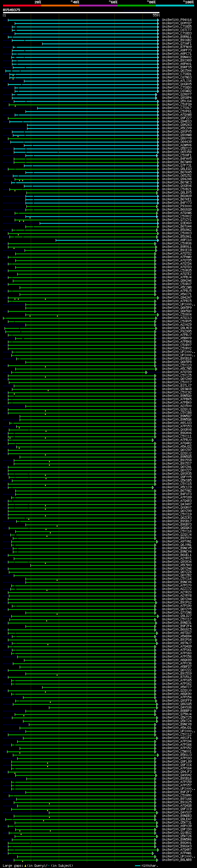Click hit label UniRef100_B7FN09

177,47
